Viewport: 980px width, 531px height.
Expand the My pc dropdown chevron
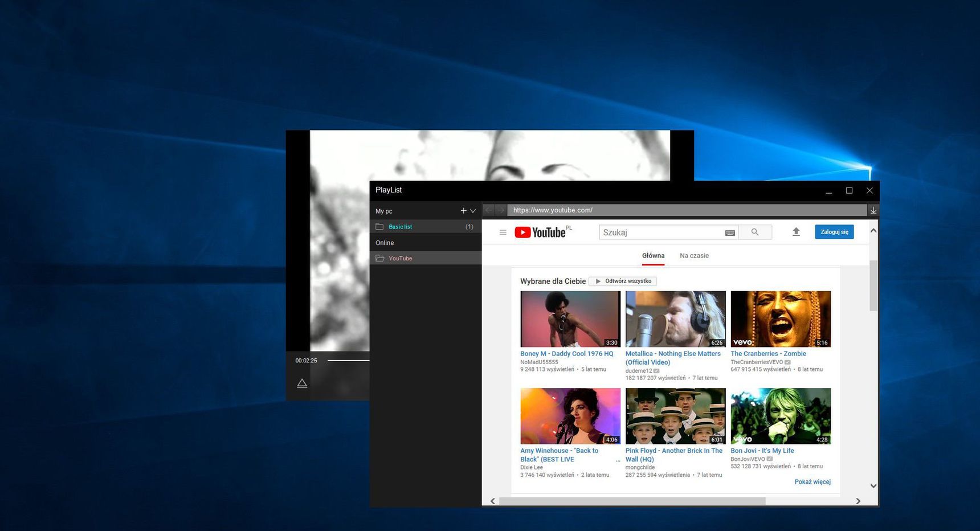pos(473,211)
